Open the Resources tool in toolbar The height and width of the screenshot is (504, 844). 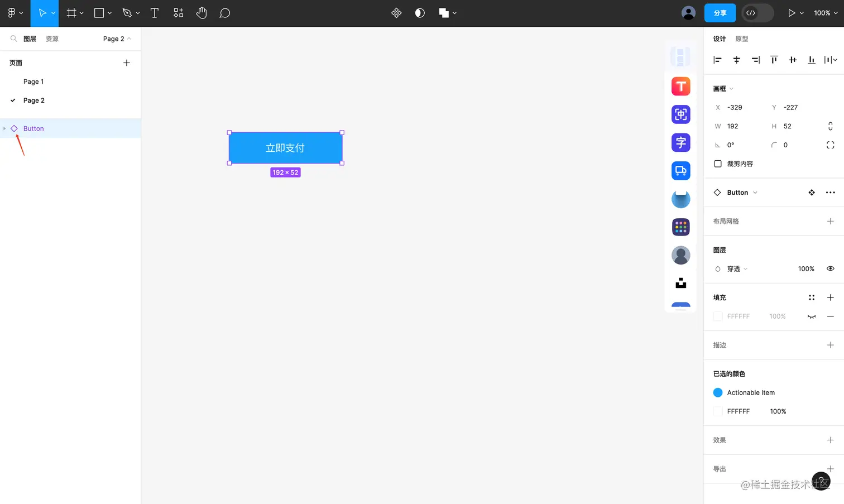(179, 13)
